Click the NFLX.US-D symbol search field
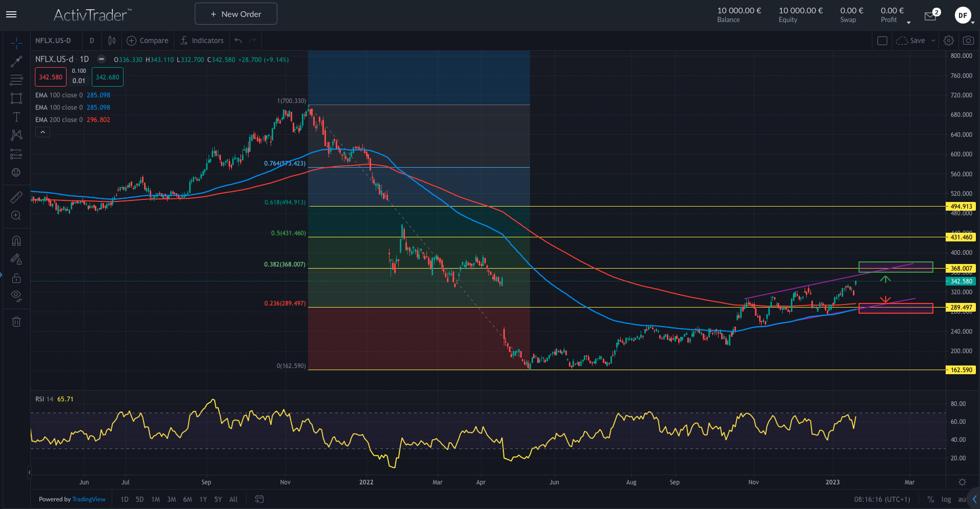Screen dimensions: 980x509 53,40
